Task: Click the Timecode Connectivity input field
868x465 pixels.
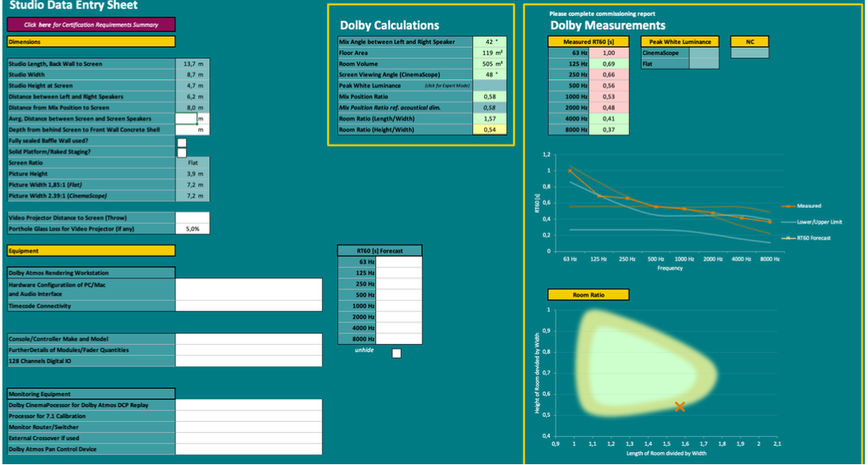Action: click(x=248, y=305)
